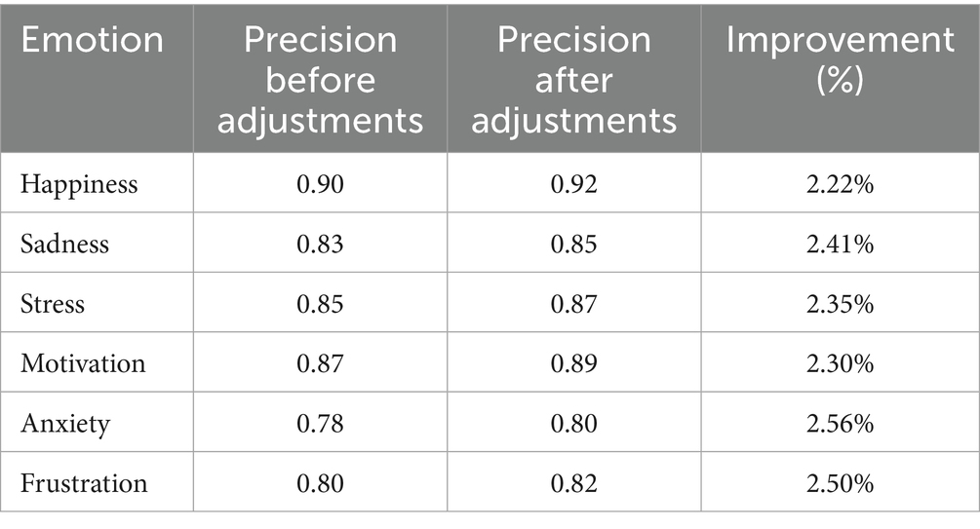The image size is (980, 529).
Task: Click the 0.83 Sadness precision cell
Action: point(320,243)
